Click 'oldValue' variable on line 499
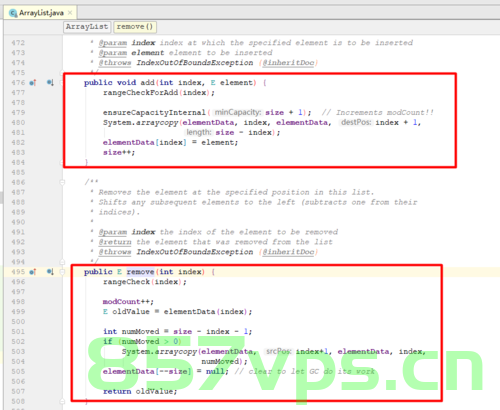Image resolution: width=500 pixels, height=410 pixels. 131,312
